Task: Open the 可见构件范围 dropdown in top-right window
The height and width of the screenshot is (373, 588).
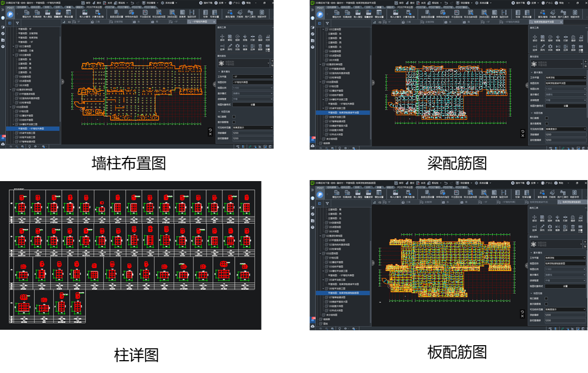Action: pyautogui.click(x=565, y=129)
